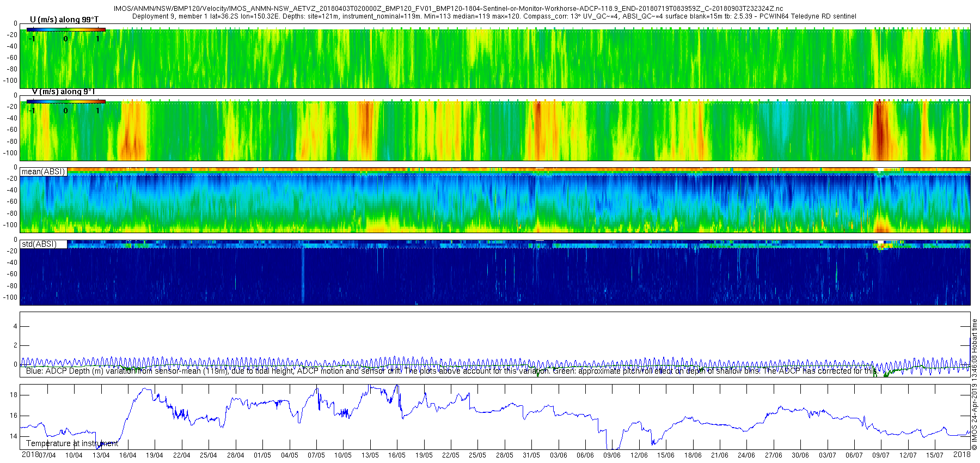Screen dimensions: 980x463
Task: Click the vertical IMOS Hobart time stamp
Action: [975, 384]
